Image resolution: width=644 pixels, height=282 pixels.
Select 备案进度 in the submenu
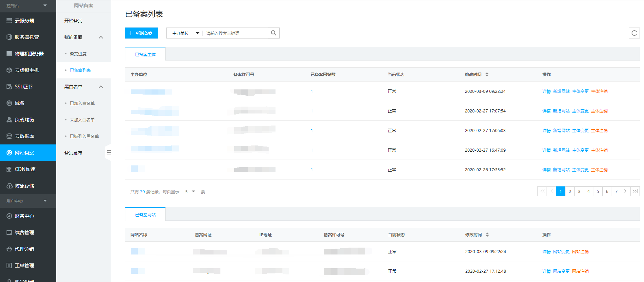(78, 54)
